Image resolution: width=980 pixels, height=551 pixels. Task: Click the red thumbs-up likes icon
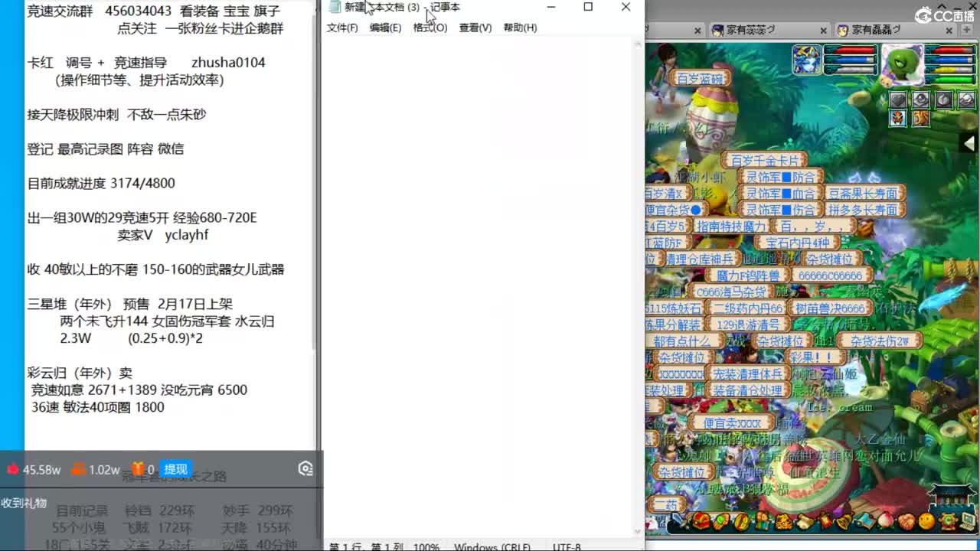click(13, 469)
